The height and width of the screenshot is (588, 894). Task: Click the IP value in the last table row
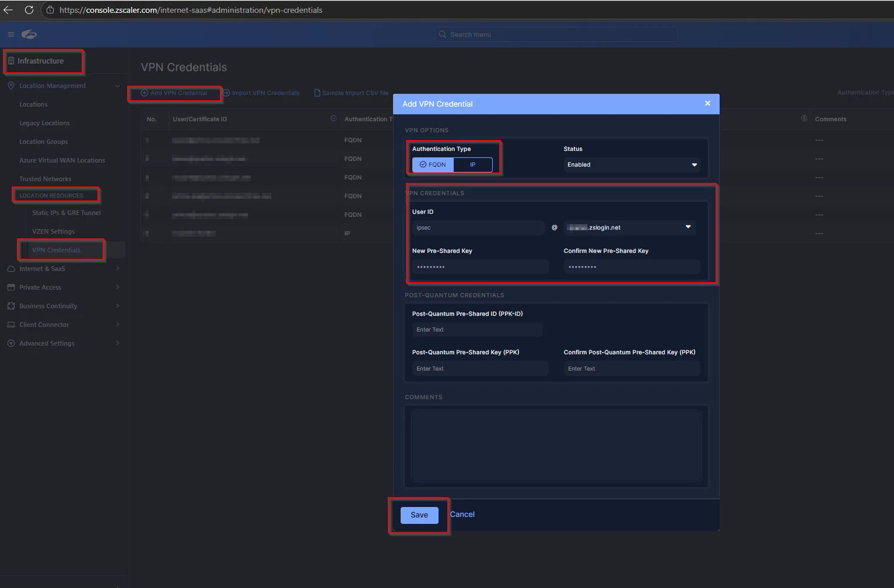[x=347, y=233]
